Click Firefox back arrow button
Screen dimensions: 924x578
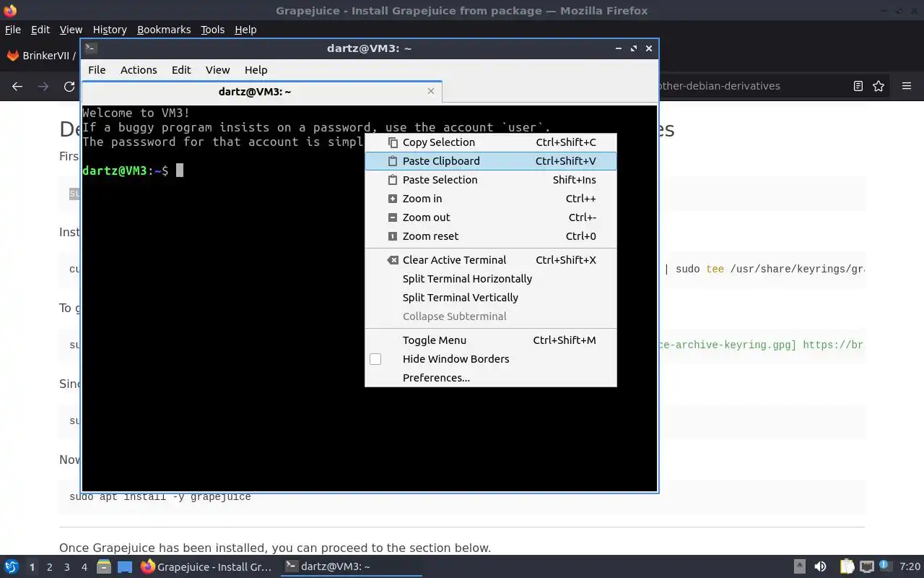[17, 86]
